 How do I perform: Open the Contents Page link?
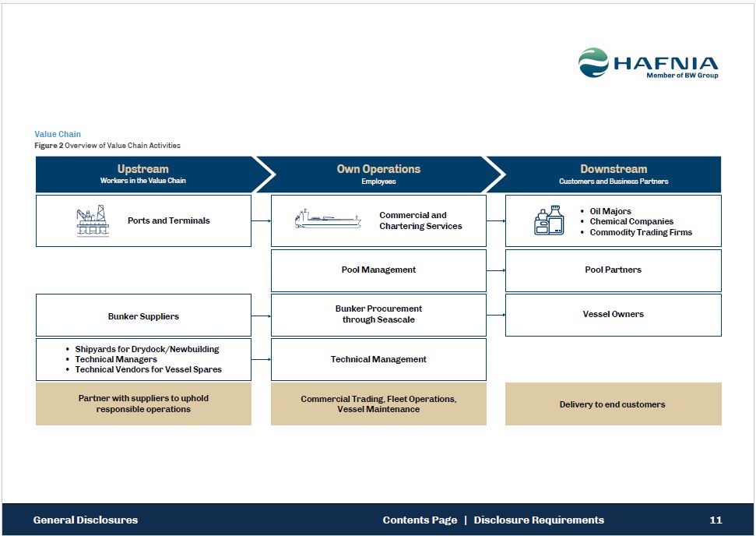point(420,520)
